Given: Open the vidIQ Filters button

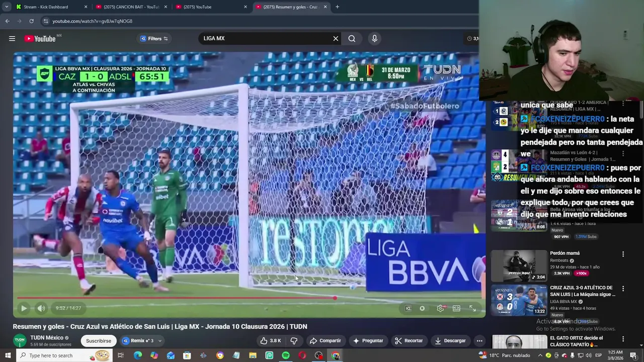Looking at the screenshot, I should pyautogui.click(x=154, y=39).
